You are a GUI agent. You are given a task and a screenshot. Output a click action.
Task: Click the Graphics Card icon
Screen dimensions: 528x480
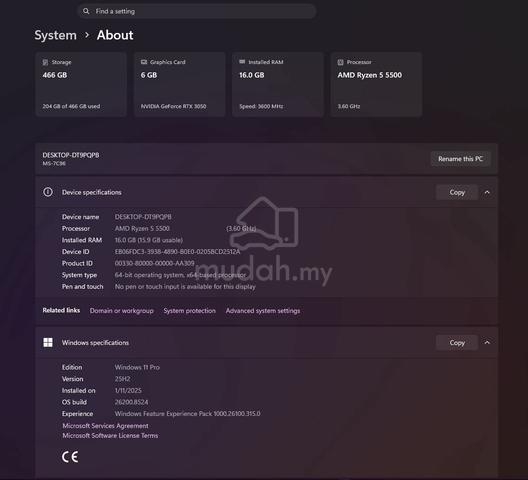(x=144, y=62)
